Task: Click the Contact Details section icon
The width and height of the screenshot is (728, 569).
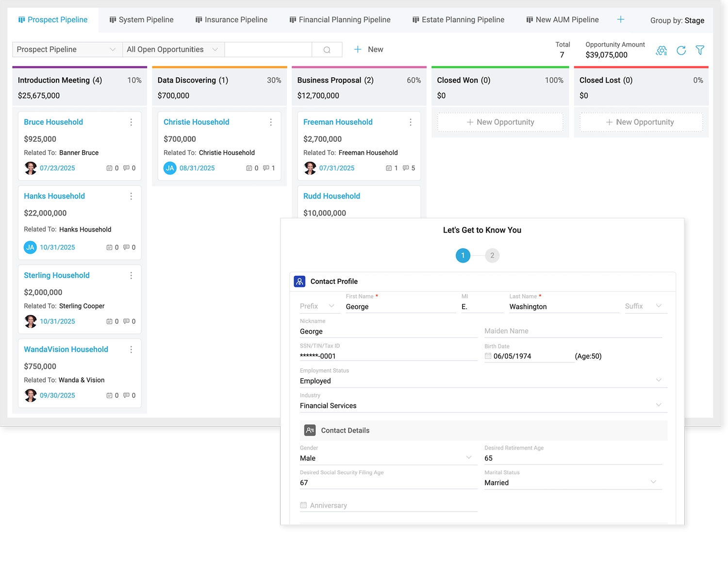Action: coord(310,430)
